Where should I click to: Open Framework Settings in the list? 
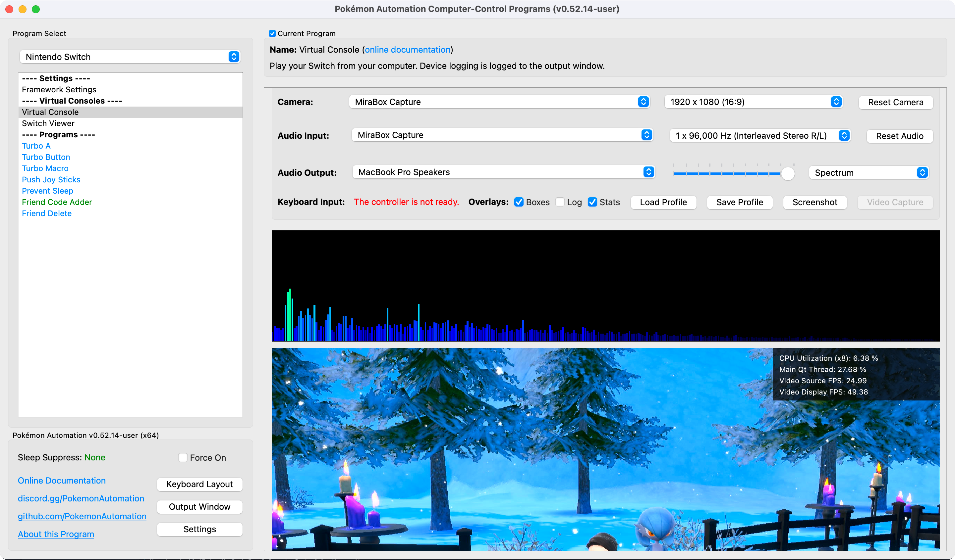click(x=59, y=89)
